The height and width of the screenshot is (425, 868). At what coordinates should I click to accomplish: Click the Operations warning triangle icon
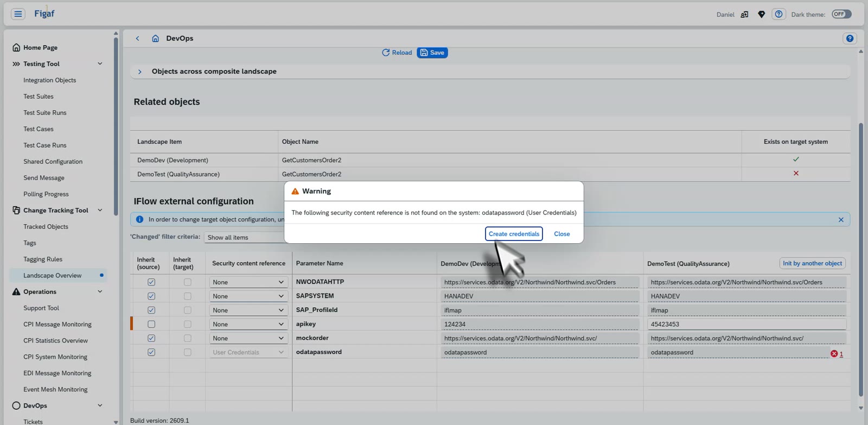(x=16, y=292)
